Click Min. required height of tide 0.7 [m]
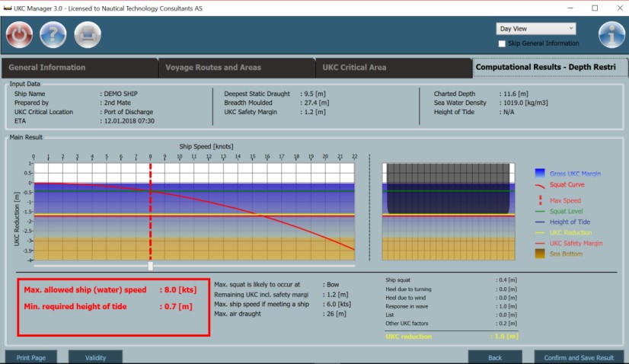The width and height of the screenshot is (629, 364). (178, 307)
